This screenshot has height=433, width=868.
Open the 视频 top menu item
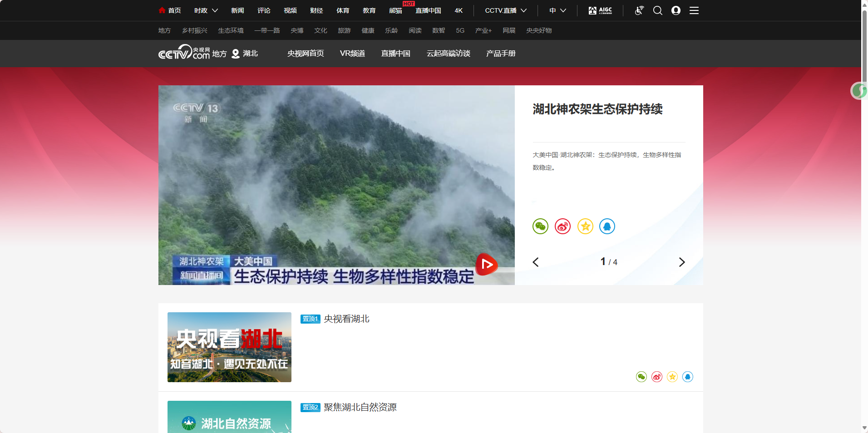[x=290, y=10]
